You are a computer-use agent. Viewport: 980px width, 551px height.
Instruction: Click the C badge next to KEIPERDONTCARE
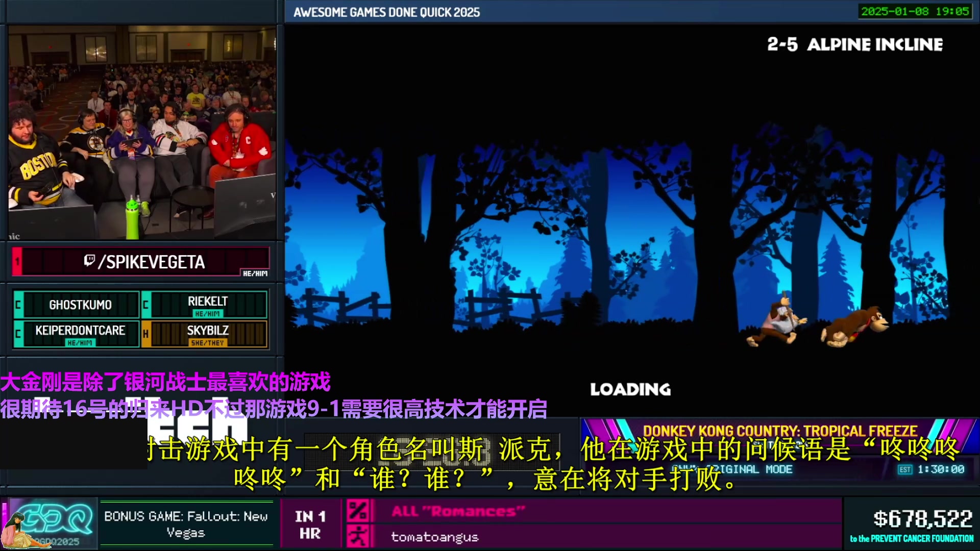(x=18, y=334)
